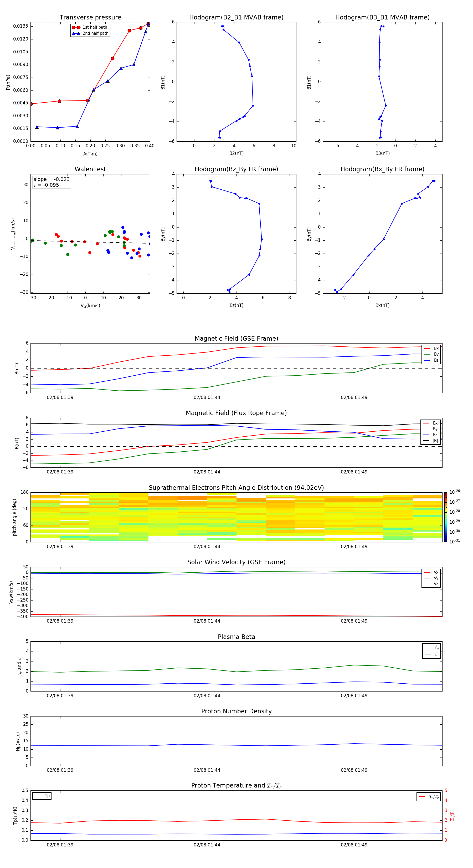Select the By' entry in Flux Rope legend

(x=431, y=429)
